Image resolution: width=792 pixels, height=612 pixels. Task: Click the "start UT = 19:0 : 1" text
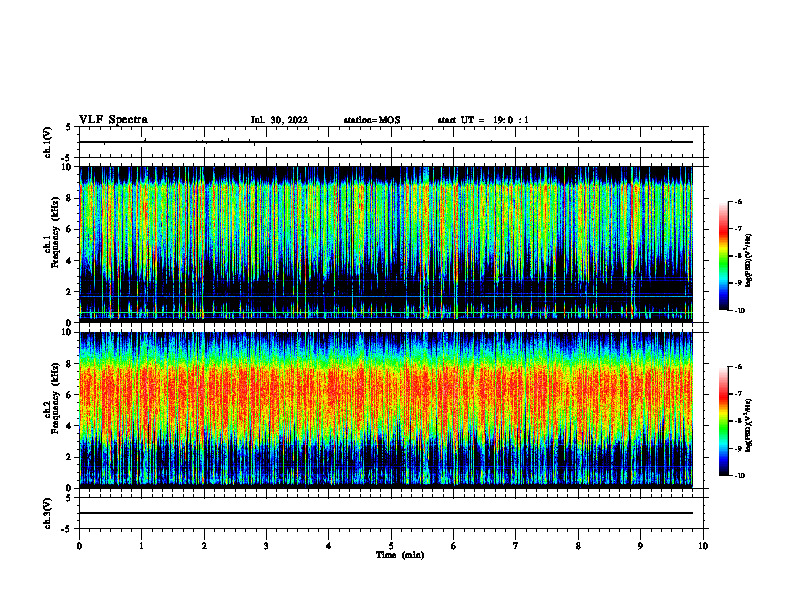(x=483, y=120)
